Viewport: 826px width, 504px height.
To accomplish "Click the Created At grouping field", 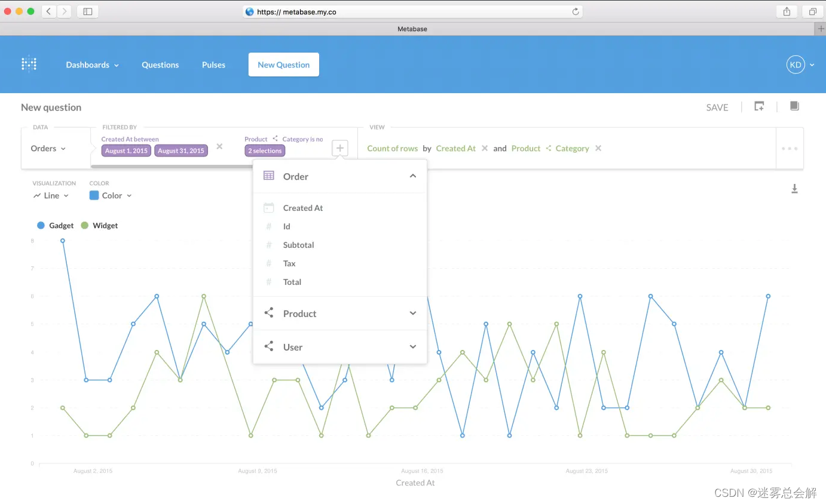I will point(456,148).
